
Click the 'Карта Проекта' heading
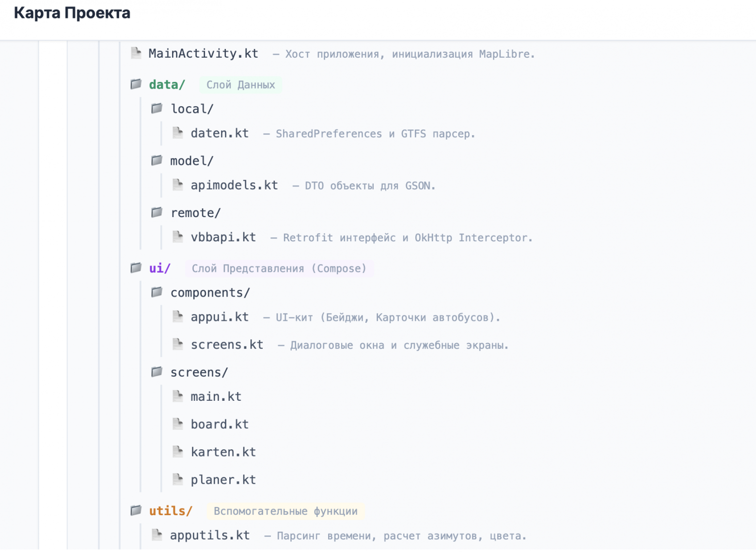(72, 13)
